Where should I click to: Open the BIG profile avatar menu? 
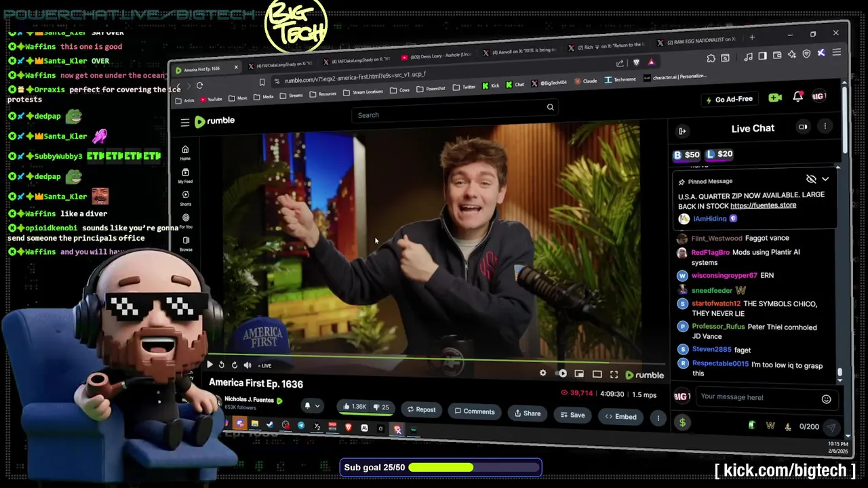(x=818, y=96)
